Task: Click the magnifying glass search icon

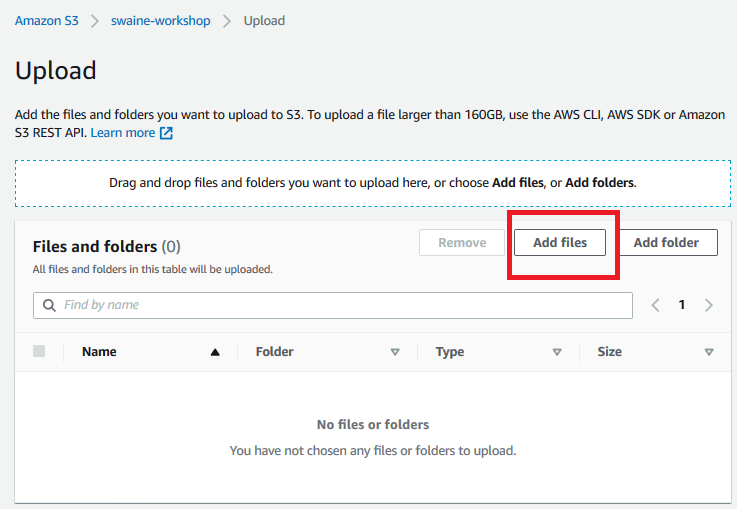Action: pos(49,305)
